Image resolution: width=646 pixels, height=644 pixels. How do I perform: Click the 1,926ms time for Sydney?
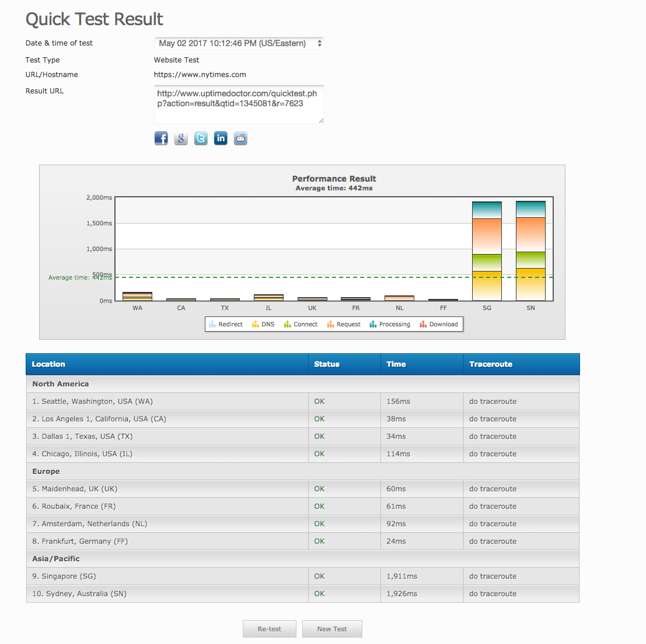(x=401, y=594)
